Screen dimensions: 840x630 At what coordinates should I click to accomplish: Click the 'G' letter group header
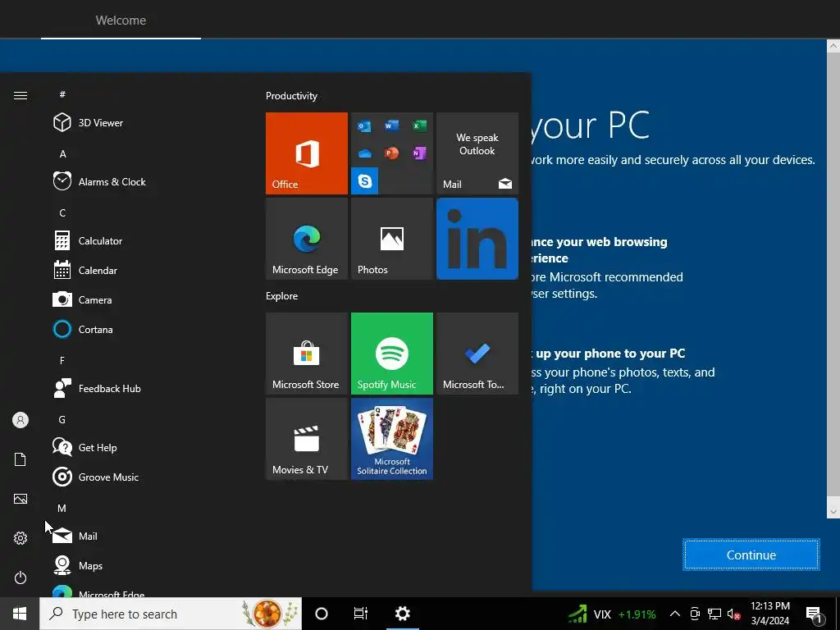point(62,419)
